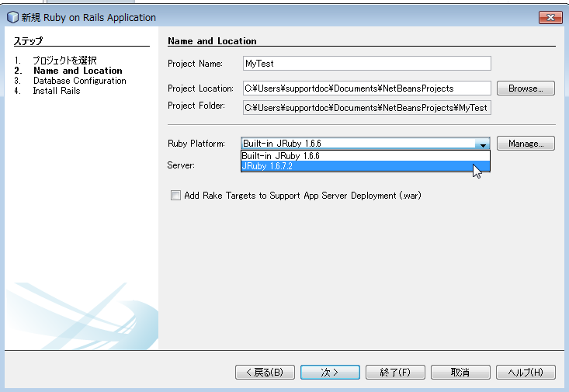Click the Project Name: label
The width and height of the screenshot is (569, 392).
tap(196, 64)
